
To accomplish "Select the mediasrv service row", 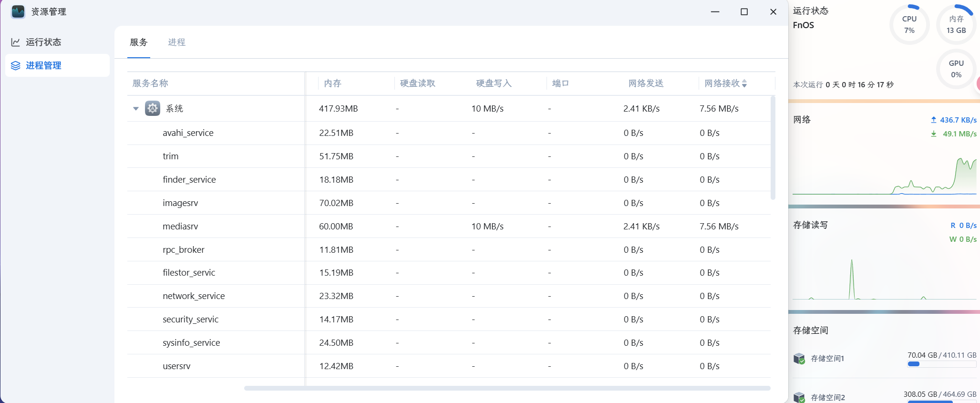I will pos(180,227).
